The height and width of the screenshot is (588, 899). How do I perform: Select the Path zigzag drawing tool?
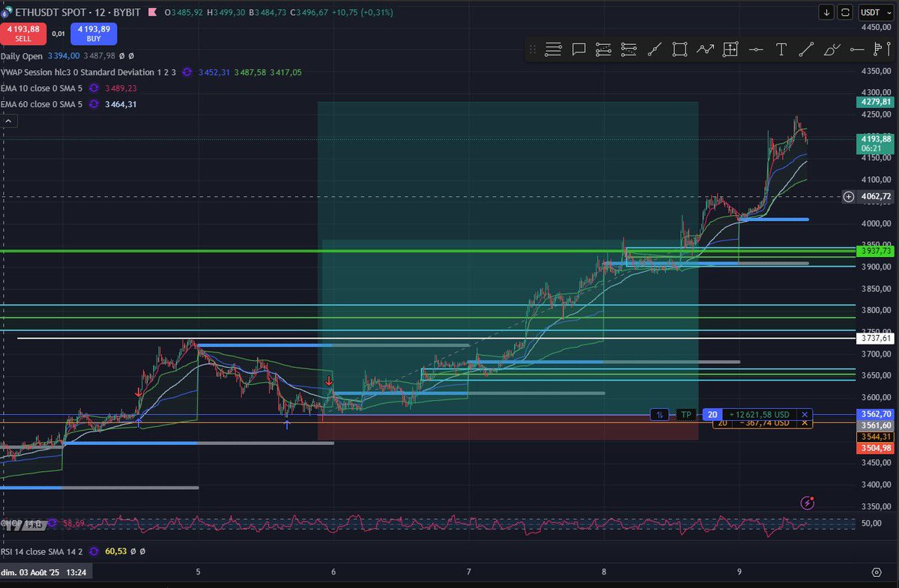coord(705,49)
